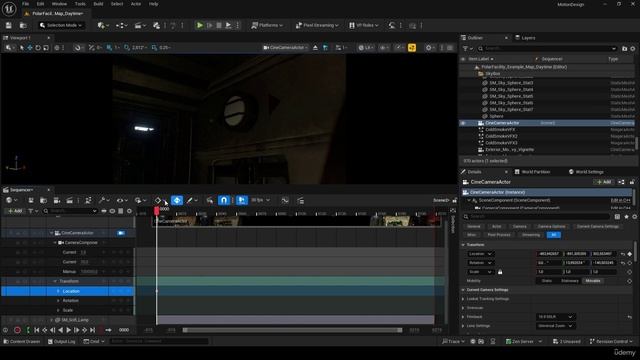The width and height of the screenshot is (640, 360).
Task: Toggle Scale lock ratio icon
Action: coord(500,272)
